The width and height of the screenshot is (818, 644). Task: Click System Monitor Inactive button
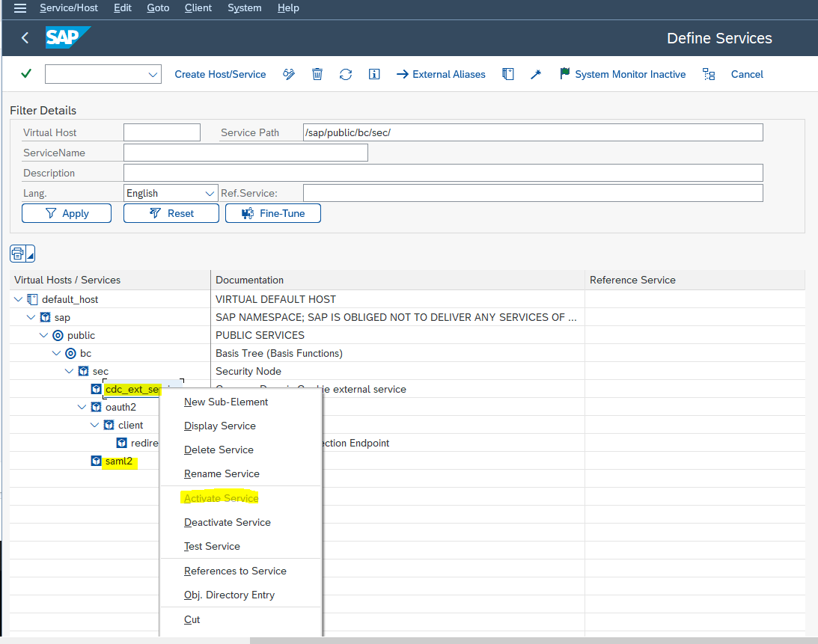coord(623,74)
